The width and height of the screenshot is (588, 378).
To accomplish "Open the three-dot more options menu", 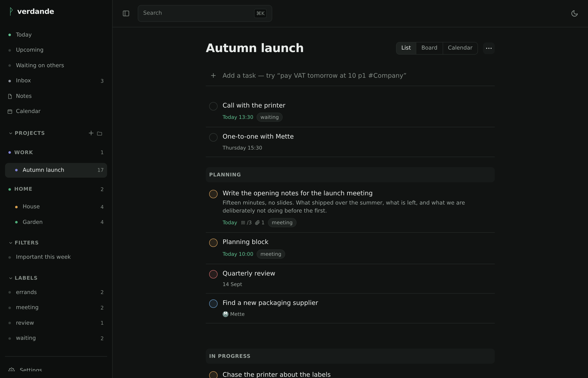I will pos(489,48).
